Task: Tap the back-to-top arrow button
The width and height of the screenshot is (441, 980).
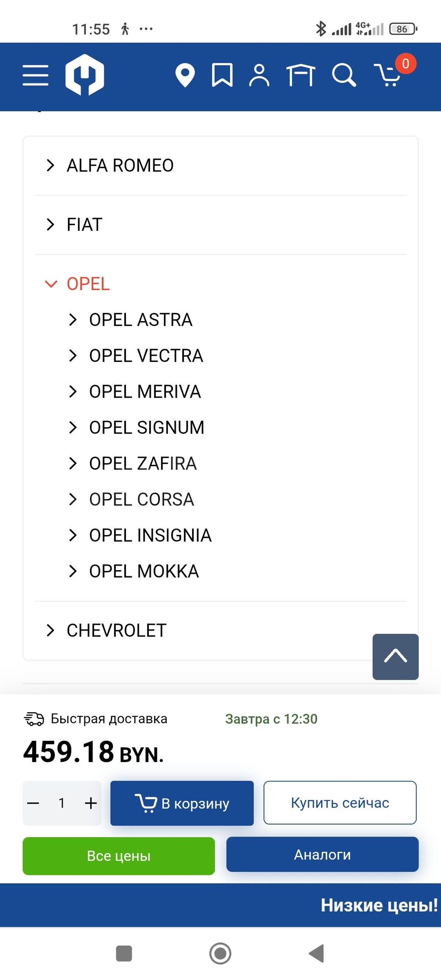Action: [395, 657]
